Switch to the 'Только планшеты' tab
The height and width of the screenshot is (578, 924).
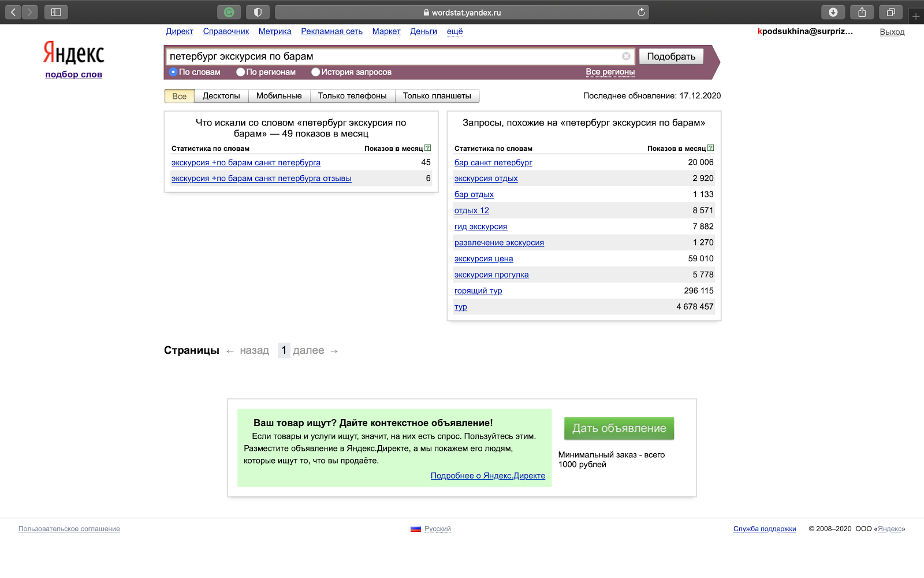coord(437,96)
